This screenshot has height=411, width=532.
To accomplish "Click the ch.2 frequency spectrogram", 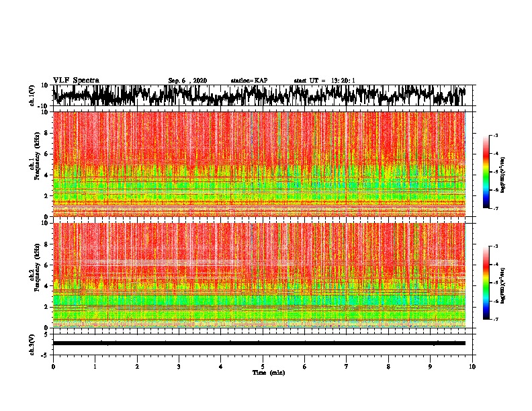I will click(x=259, y=275).
